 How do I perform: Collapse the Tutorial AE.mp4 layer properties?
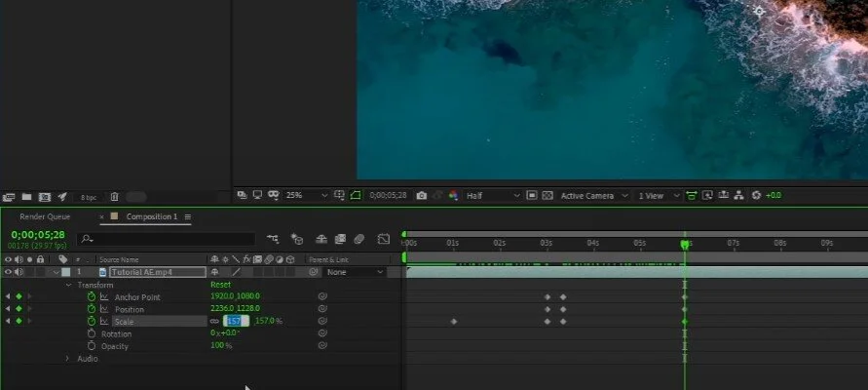(56, 273)
